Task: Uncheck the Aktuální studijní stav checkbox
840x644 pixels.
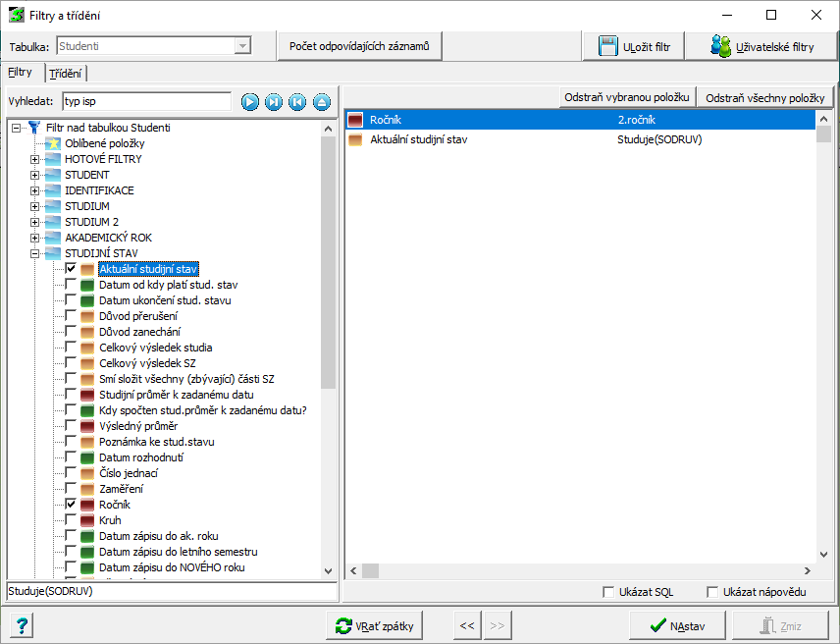Action: pyautogui.click(x=71, y=269)
